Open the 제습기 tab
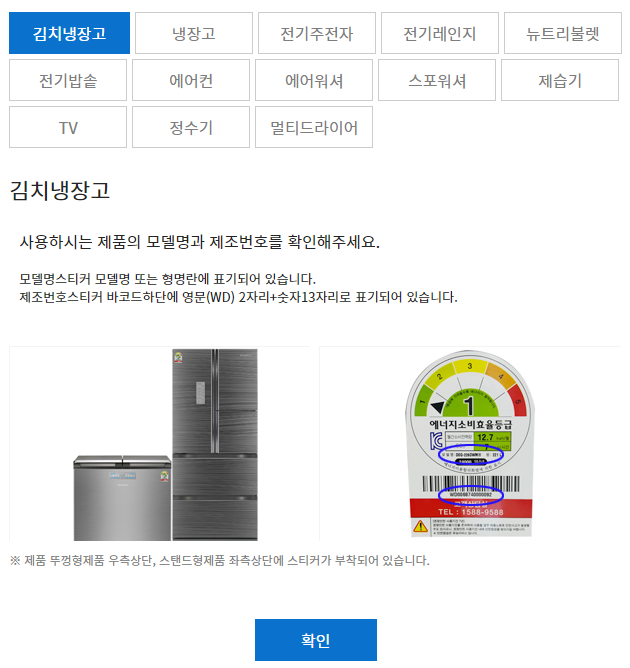The height and width of the screenshot is (668, 630). click(x=560, y=80)
